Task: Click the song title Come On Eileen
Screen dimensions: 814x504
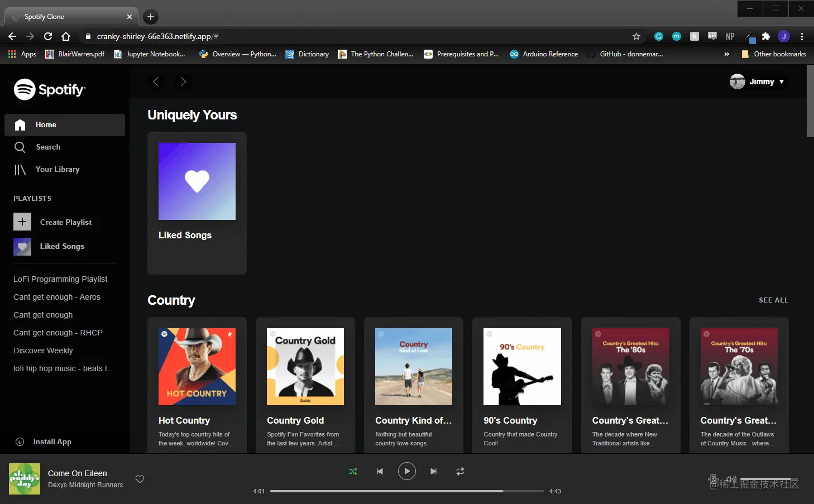Action: [x=78, y=473]
